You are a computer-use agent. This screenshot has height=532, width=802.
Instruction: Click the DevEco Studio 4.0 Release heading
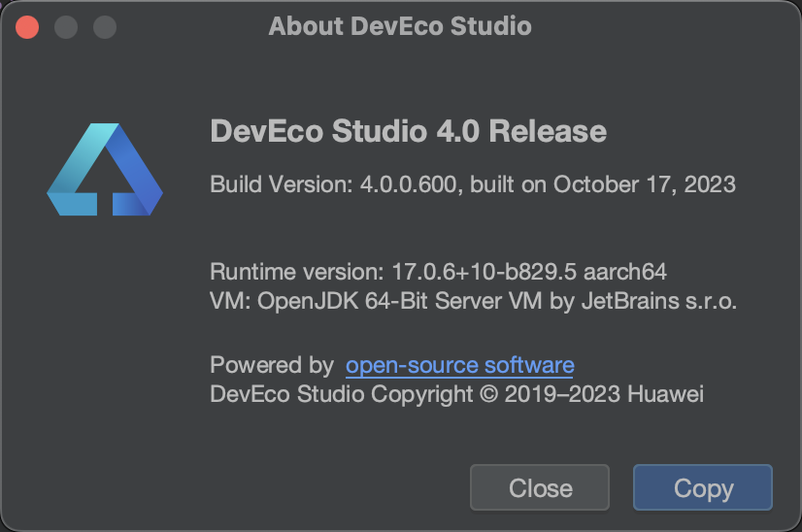pos(408,131)
